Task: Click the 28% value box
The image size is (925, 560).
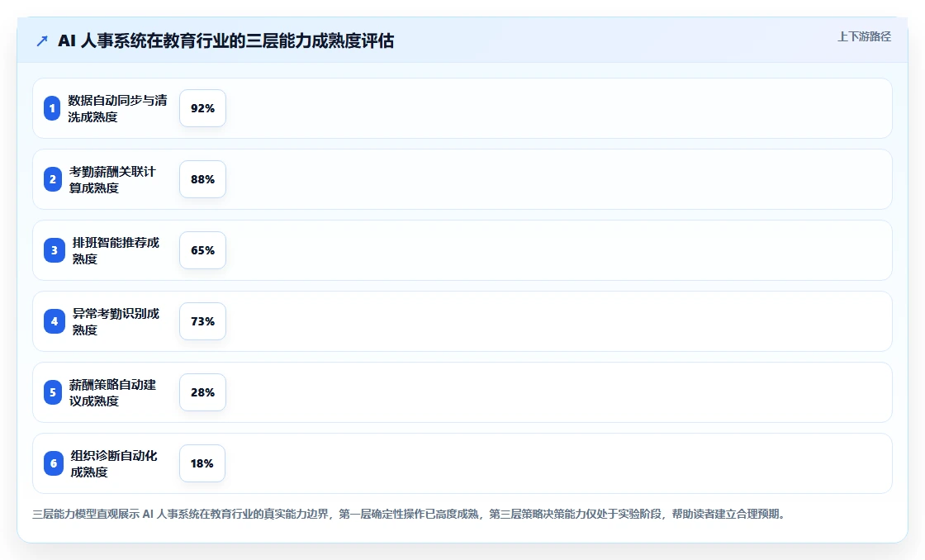Action: (202, 392)
